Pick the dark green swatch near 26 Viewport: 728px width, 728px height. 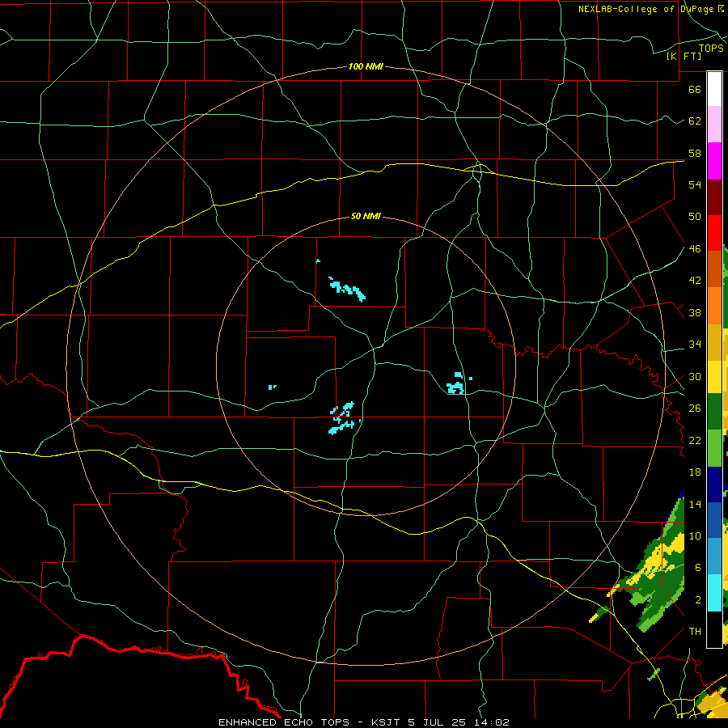[x=714, y=412]
